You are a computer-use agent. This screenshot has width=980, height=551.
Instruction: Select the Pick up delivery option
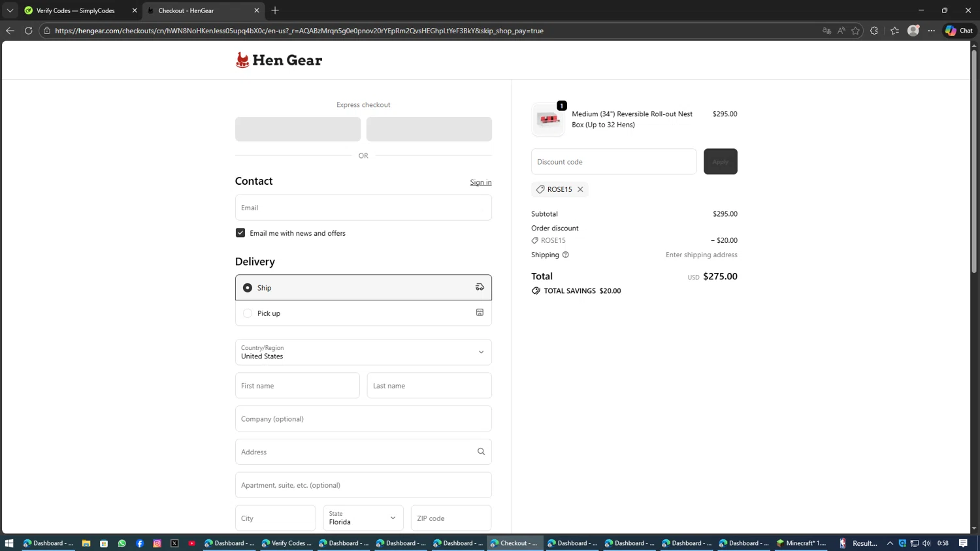(x=363, y=313)
